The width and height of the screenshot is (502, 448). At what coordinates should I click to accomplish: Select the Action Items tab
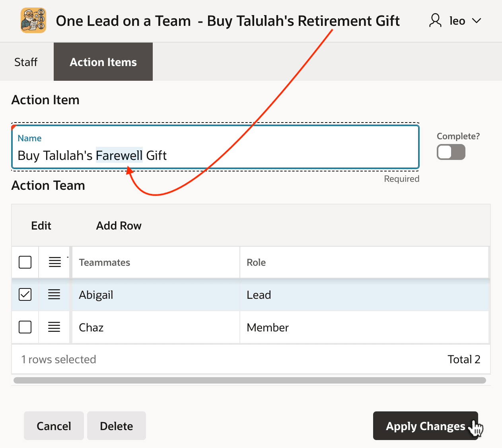click(x=103, y=62)
